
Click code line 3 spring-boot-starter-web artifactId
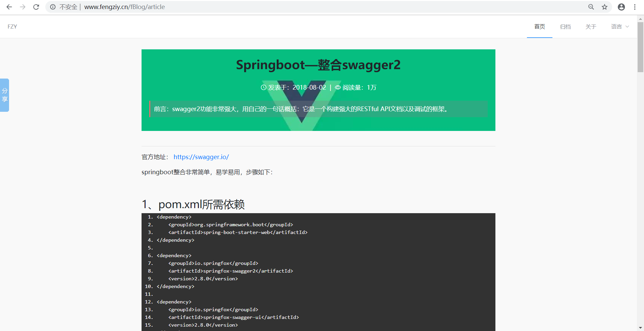238,232
